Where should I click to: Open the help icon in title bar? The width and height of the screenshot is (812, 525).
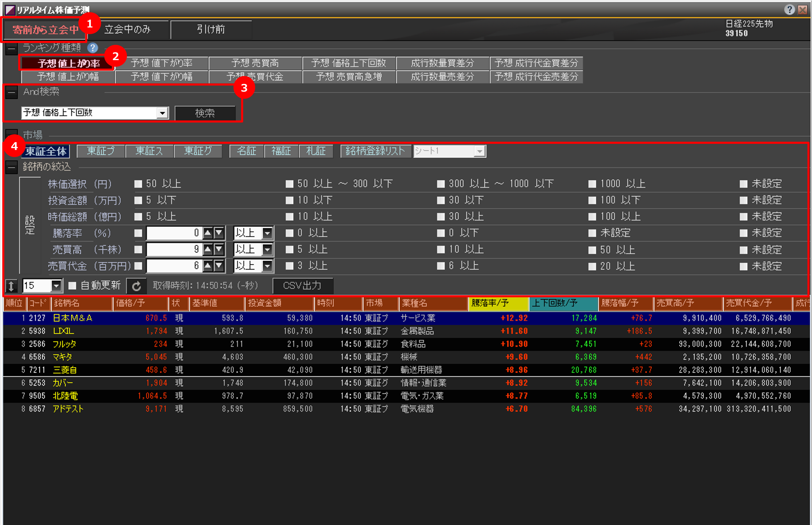pyautogui.click(x=789, y=10)
